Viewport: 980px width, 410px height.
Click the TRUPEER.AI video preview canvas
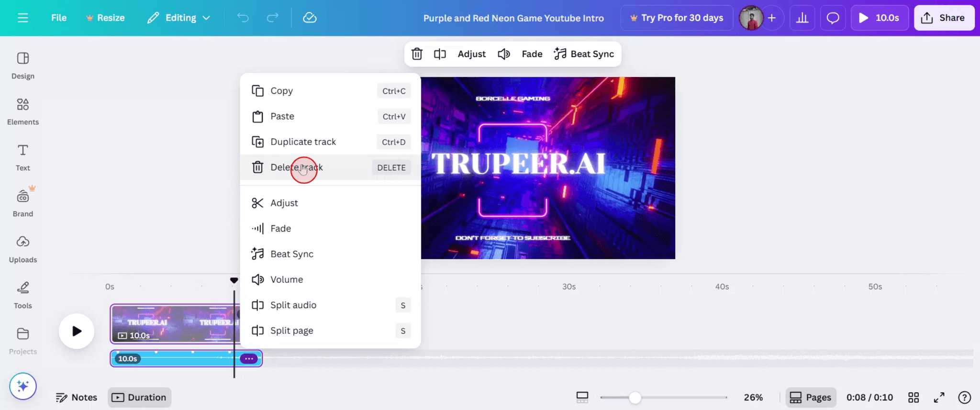pos(548,168)
